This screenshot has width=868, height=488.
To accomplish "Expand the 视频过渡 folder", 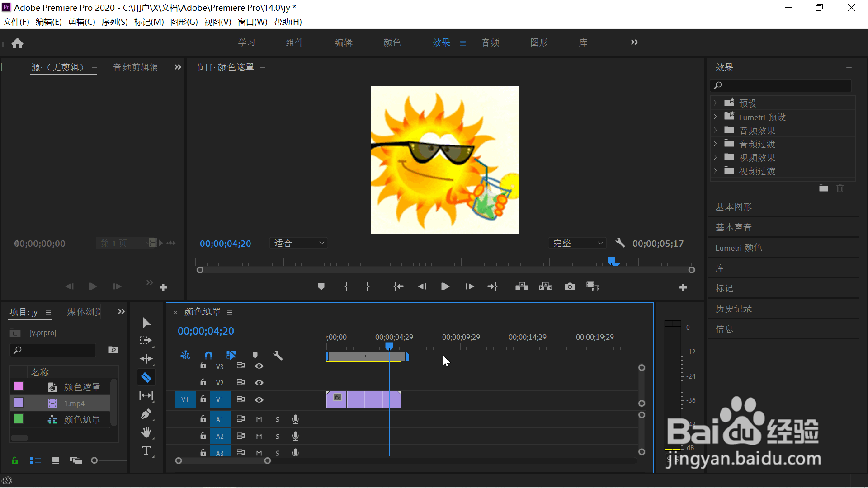I will [x=715, y=171].
